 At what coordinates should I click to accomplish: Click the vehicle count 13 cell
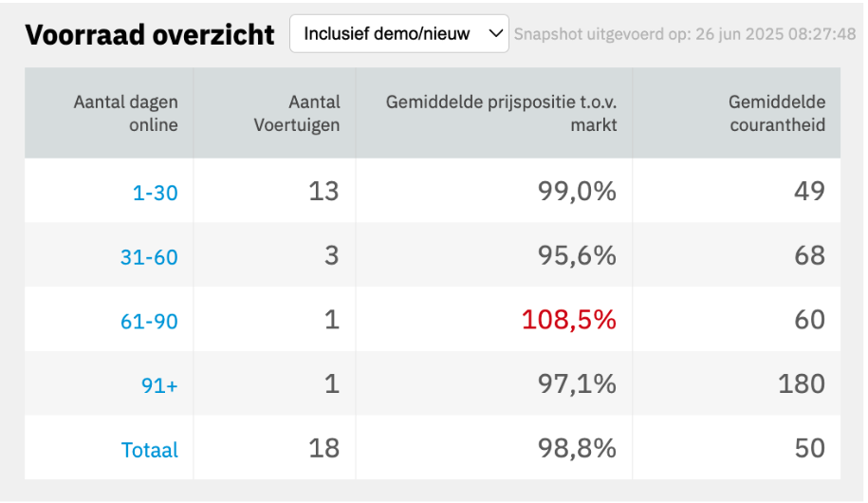(323, 191)
